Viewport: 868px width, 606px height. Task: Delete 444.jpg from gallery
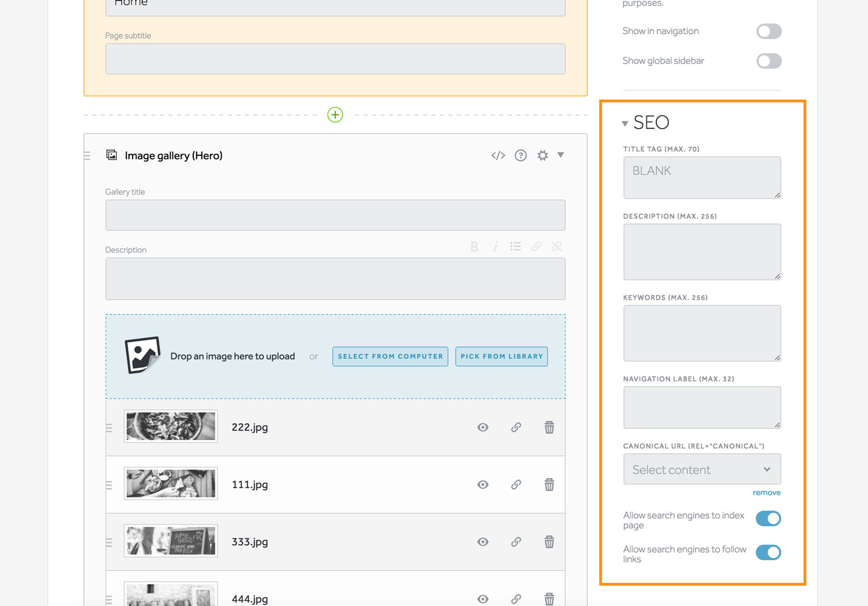point(549,599)
